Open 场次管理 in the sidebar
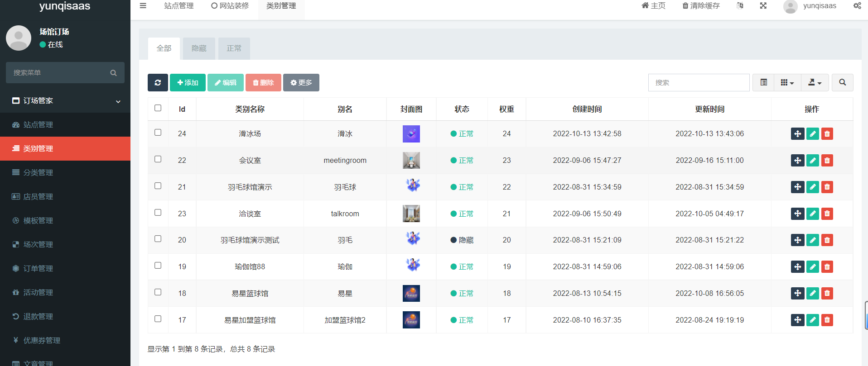The image size is (868, 366). coord(65,244)
